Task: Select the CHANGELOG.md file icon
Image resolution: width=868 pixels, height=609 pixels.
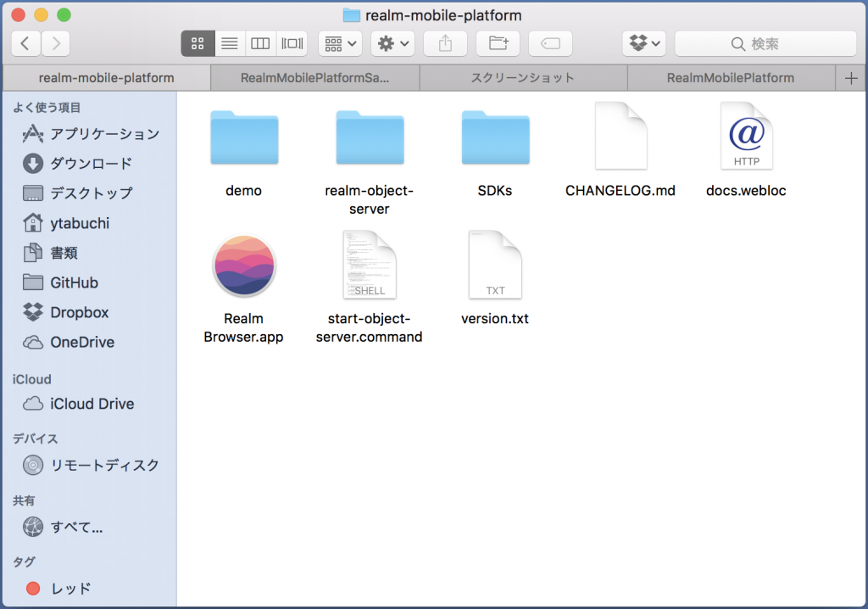Action: point(621,136)
